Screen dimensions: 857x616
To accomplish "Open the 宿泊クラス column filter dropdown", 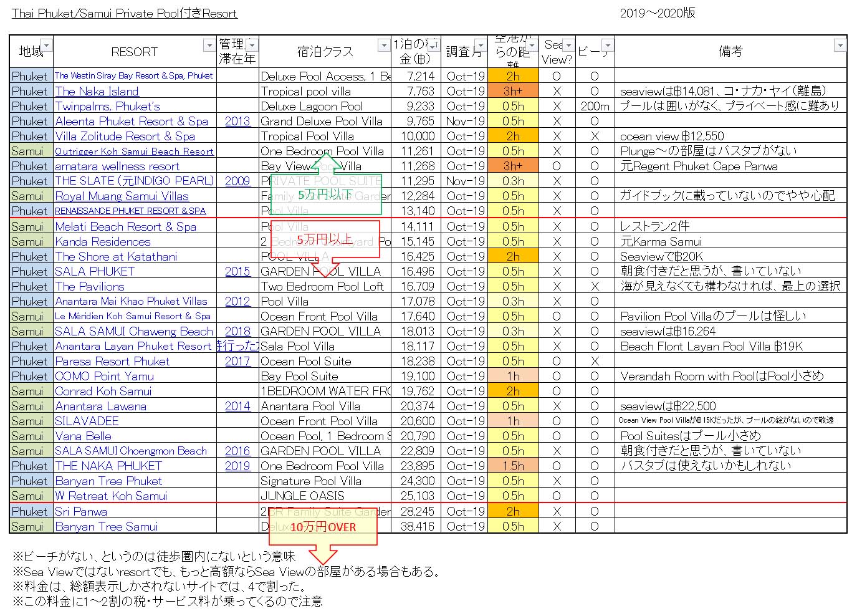I will (383, 45).
